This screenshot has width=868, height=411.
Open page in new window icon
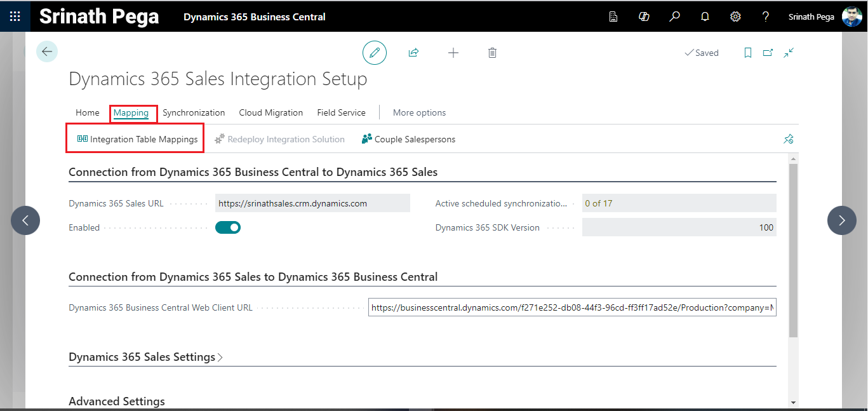pos(768,53)
